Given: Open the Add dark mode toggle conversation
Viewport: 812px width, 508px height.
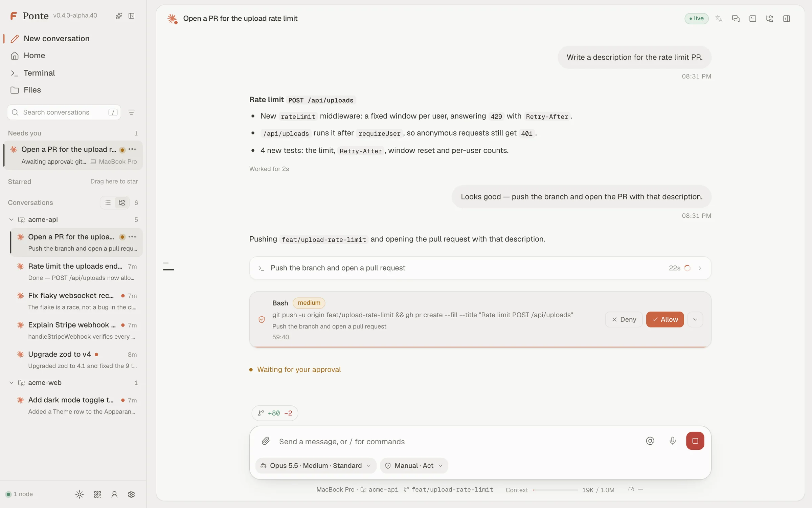Looking at the screenshot, I should (x=76, y=405).
